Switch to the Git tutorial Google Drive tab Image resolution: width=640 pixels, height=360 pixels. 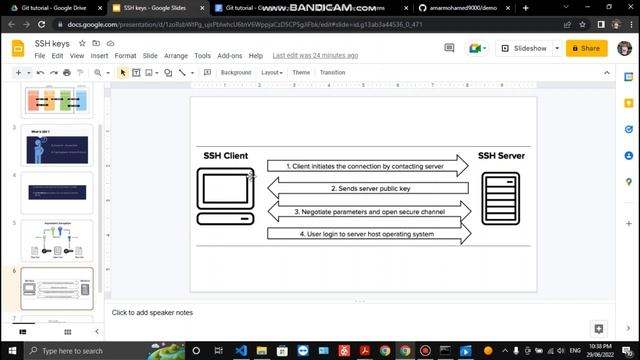pyautogui.click(x=53, y=8)
